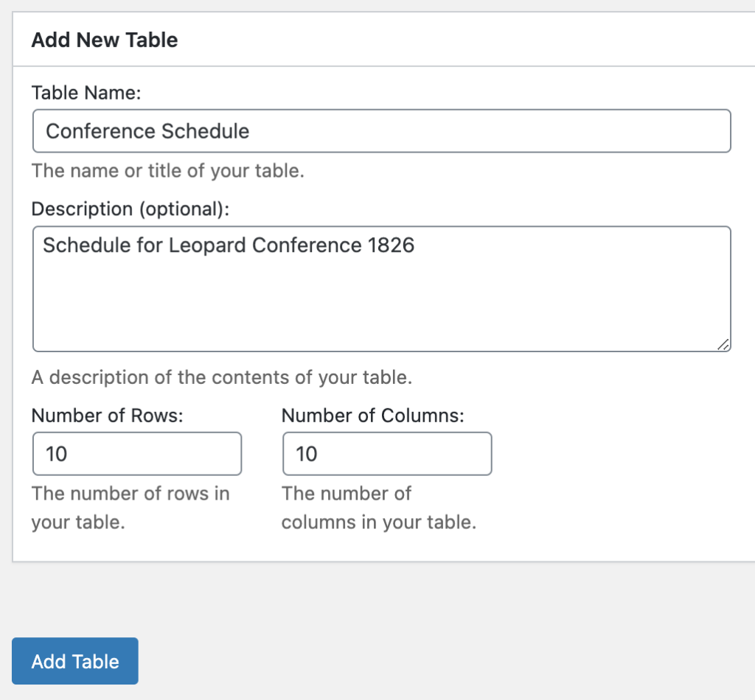Select the Number of Rows field
The width and height of the screenshot is (755, 700).
(137, 454)
